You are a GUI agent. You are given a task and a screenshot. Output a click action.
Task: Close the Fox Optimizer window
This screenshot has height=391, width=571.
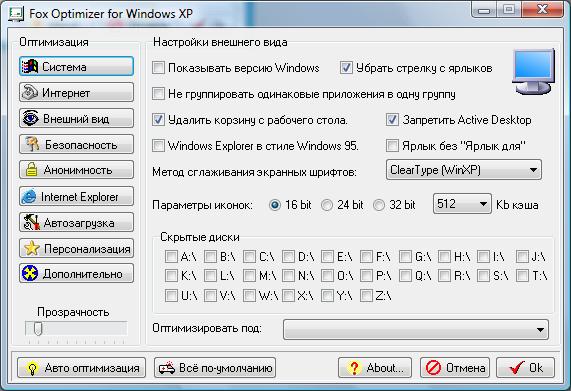543,9
